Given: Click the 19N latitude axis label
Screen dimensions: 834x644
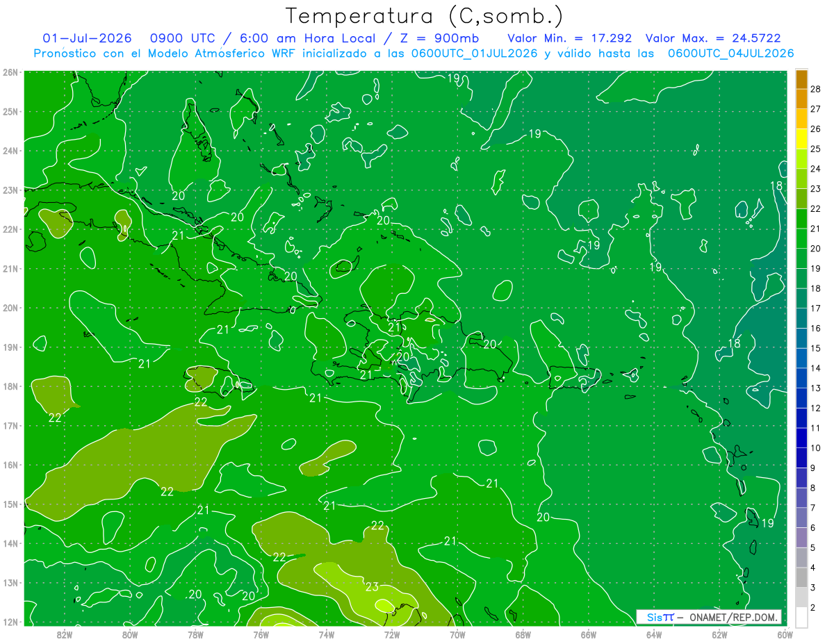Looking at the screenshot, I should click(x=10, y=347).
